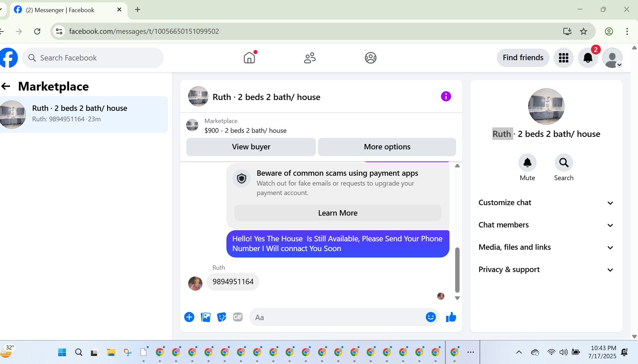Close the Messenger | Facebook tab
Screen dimensions: 638x364
[x=119, y=9]
